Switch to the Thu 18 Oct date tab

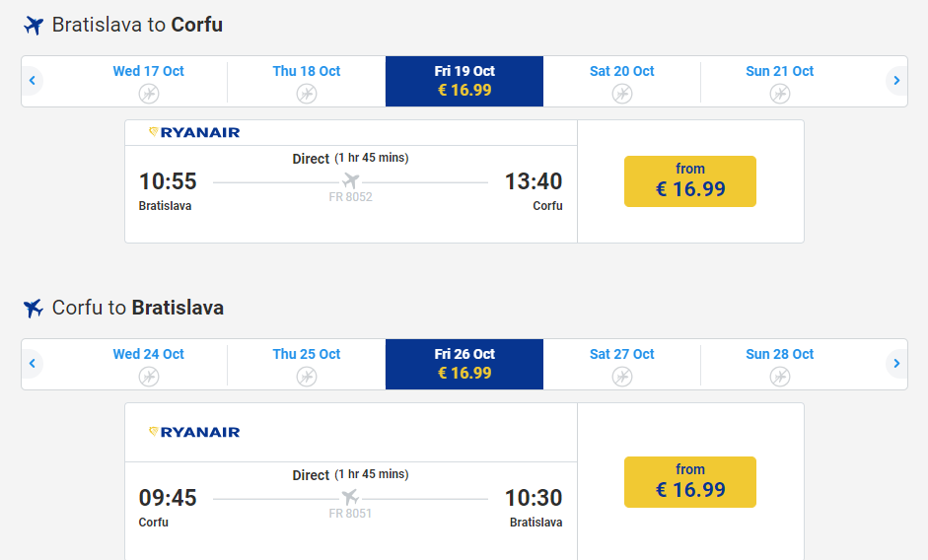(x=307, y=81)
